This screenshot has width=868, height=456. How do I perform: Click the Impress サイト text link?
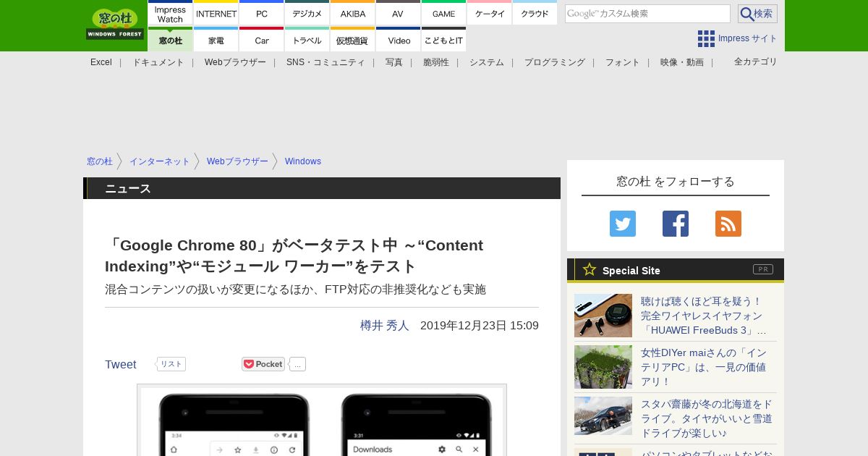[x=748, y=38]
